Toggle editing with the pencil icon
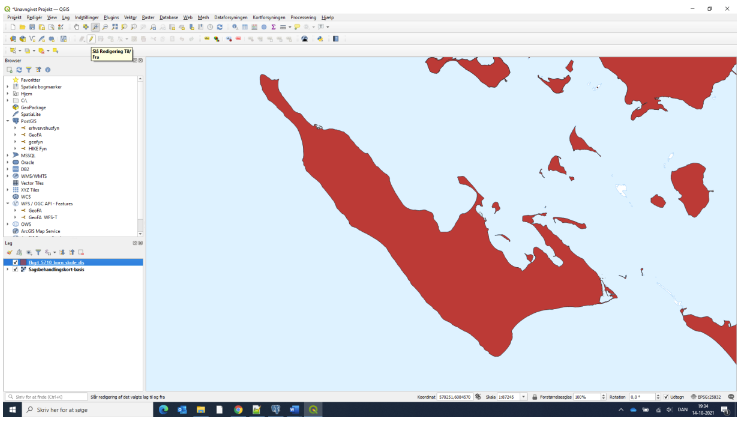 coord(91,39)
